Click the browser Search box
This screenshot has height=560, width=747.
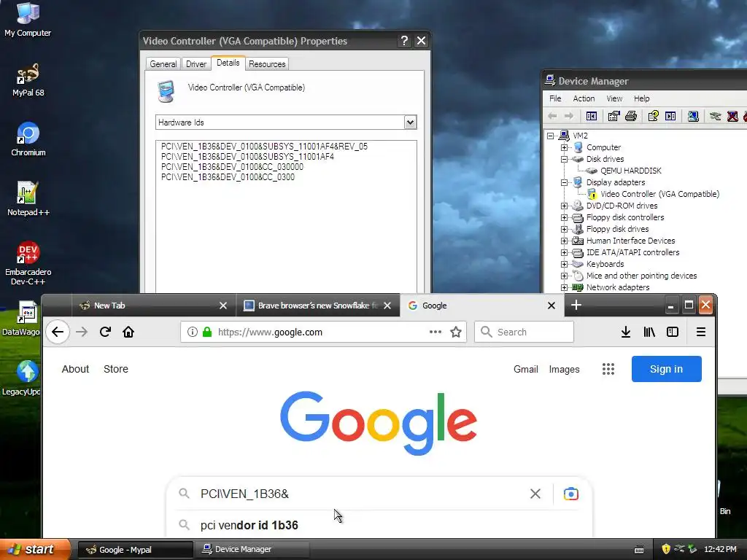[x=524, y=332]
